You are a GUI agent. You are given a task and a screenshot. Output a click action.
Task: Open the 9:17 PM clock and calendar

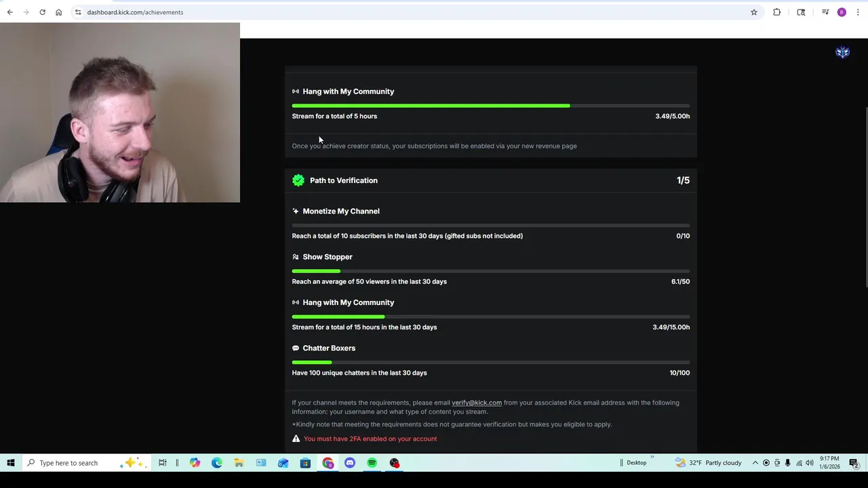click(829, 463)
